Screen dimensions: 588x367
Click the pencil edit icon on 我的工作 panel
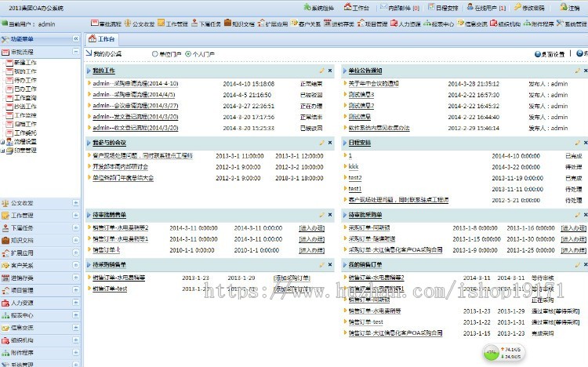(x=321, y=71)
